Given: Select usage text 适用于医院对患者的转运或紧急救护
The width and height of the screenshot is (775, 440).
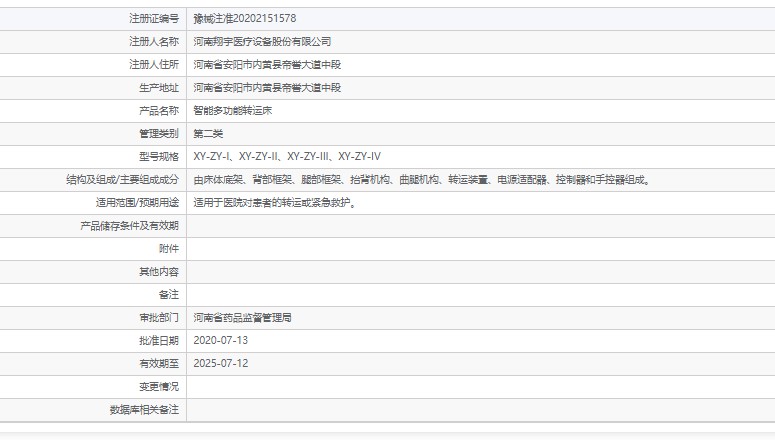Looking at the screenshot, I should pos(275,203).
